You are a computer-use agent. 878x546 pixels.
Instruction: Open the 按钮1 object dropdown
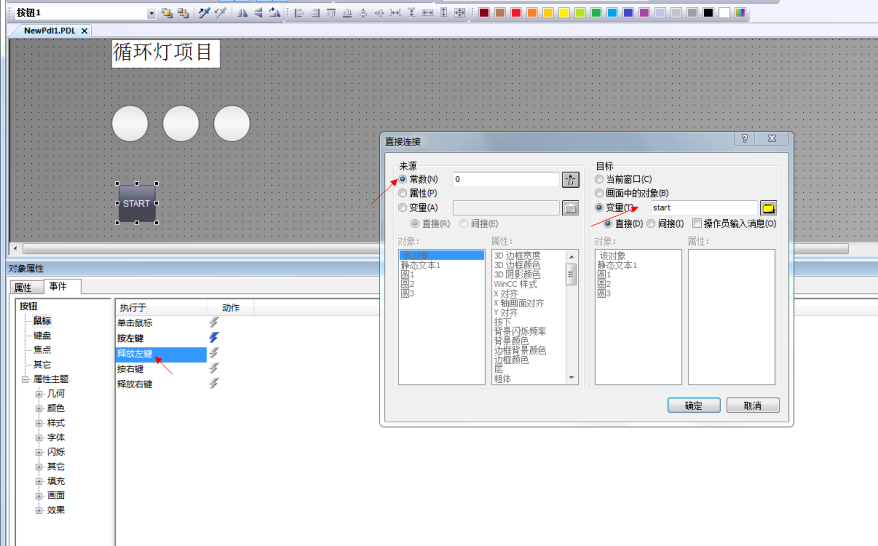(152, 13)
